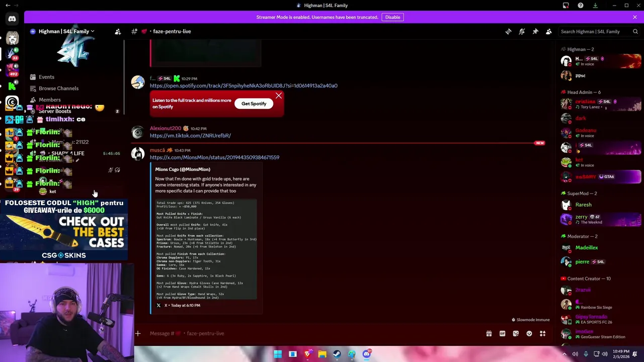The width and height of the screenshot is (644, 362).
Task: Open the emoji picker icon
Action: [x=529, y=333]
